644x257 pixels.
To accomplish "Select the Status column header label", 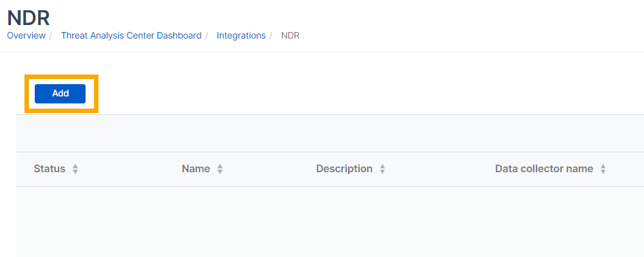I will pyautogui.click(x=50, y=169).
